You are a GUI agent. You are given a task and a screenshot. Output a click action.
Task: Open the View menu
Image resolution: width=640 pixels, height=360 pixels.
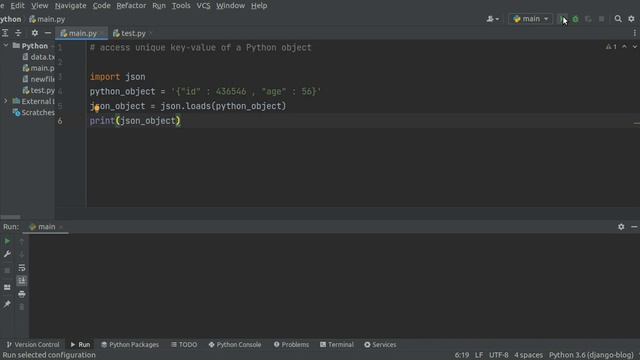(40, 6)
